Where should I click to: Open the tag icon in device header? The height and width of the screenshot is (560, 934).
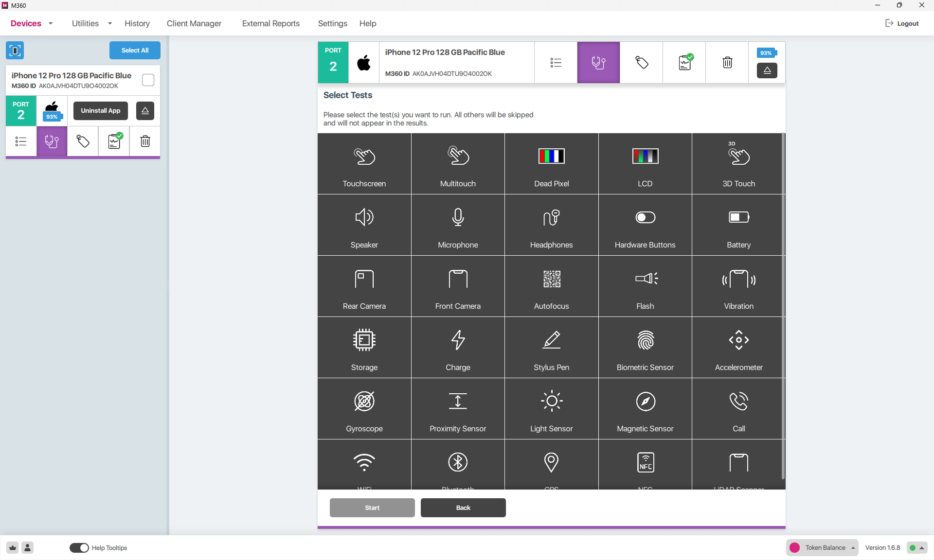coord(641,62)
